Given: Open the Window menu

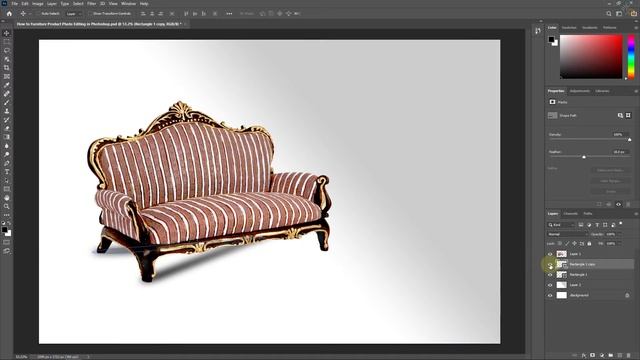Looking at the screenshot, I should pos(128,4).
